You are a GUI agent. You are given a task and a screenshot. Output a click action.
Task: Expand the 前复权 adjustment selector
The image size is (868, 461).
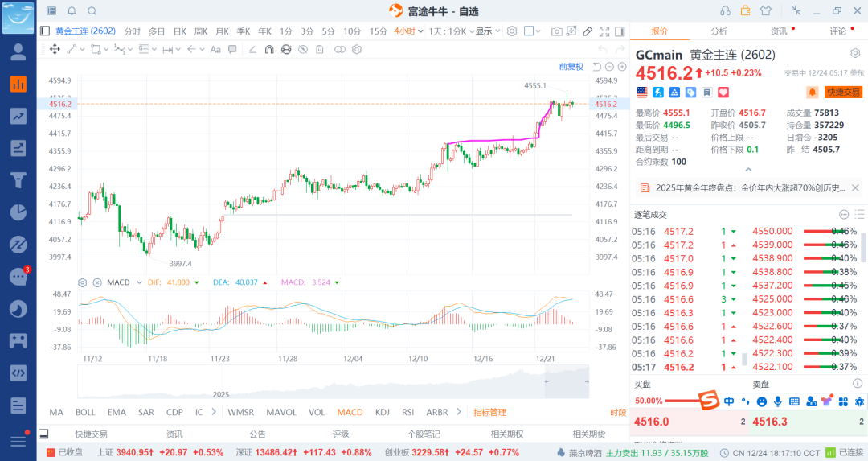click(571, 67)
